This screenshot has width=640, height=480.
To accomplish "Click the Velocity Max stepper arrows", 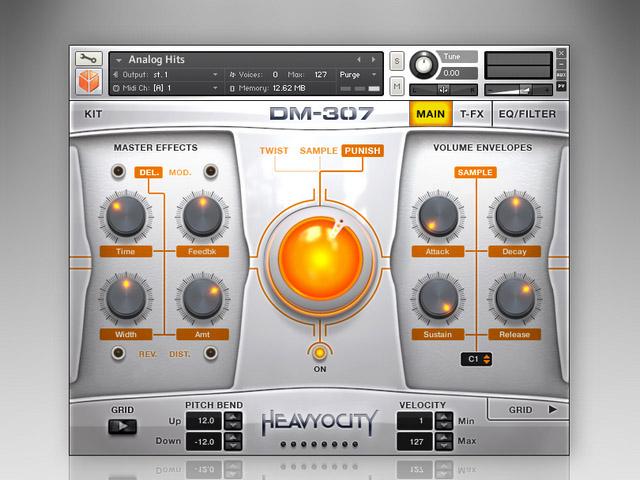I will (x=444, y=442).
